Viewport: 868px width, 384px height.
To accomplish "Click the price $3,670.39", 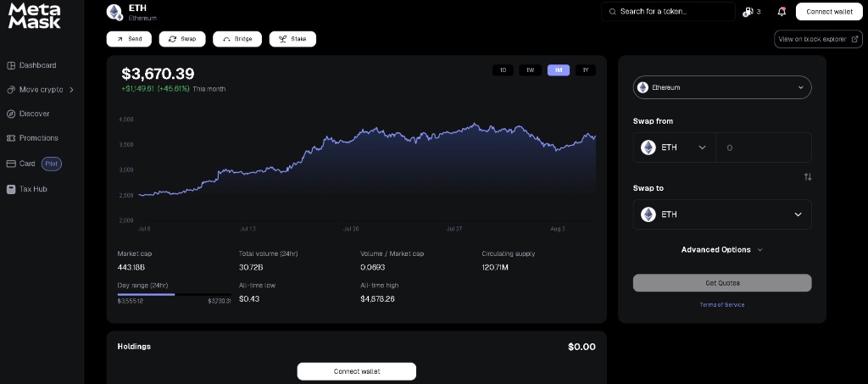I will coord(158,74).
